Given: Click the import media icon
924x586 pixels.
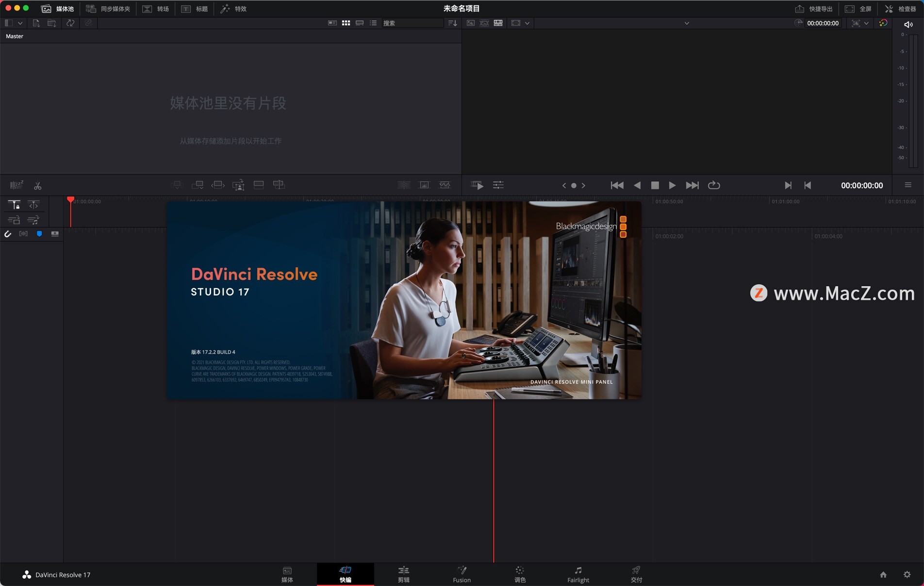Looking at the screenshot, I should tap(36, 23).
